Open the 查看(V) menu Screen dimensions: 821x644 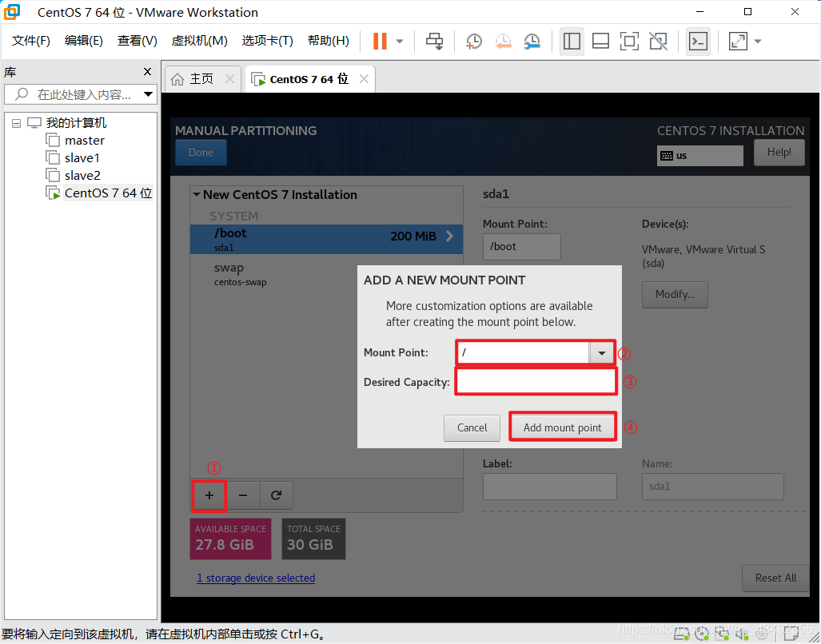pyautogui.click(x=137, y=41)
